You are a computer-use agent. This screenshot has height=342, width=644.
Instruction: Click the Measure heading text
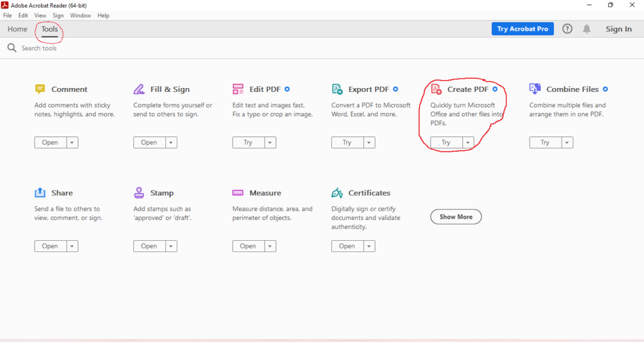tap(265, 192)
